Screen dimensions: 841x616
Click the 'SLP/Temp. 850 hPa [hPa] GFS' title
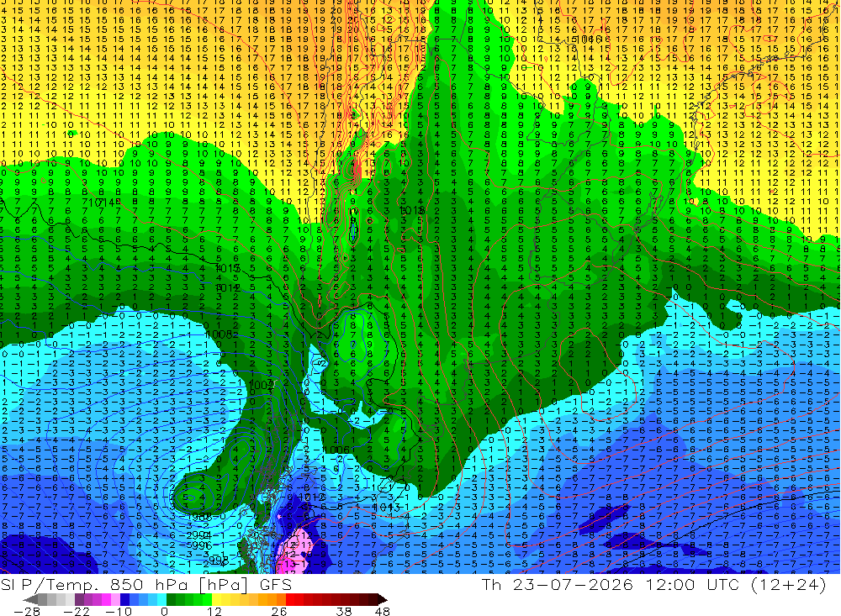click(x=145, y=584)
